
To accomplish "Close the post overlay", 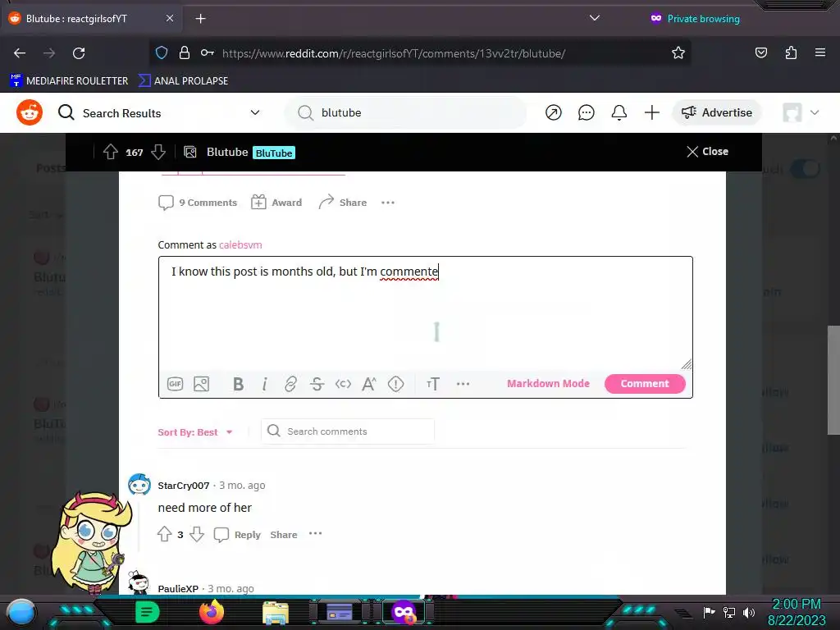I will (708, 152).
